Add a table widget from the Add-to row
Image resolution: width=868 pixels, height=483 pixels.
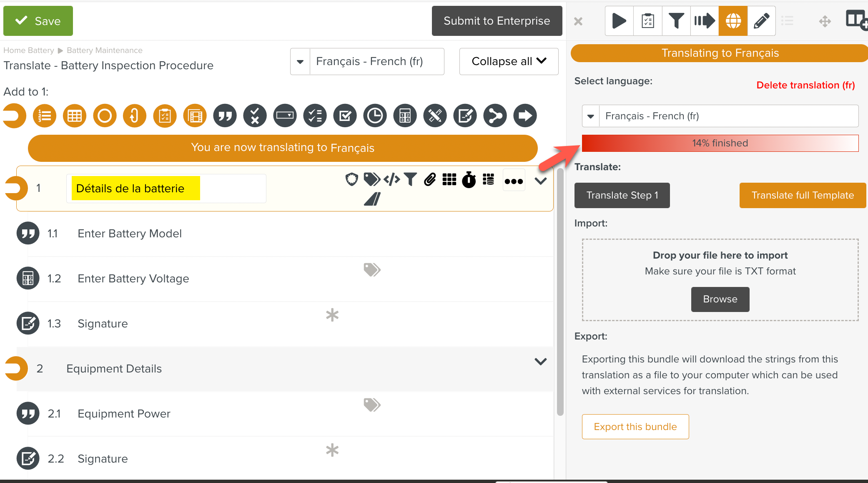[x=75, y=116]
